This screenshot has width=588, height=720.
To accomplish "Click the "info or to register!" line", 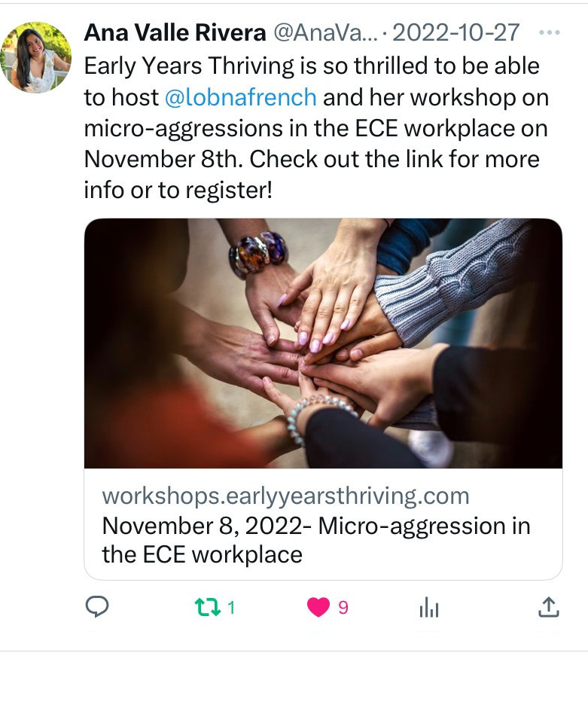I will click(x=178, y=190).
